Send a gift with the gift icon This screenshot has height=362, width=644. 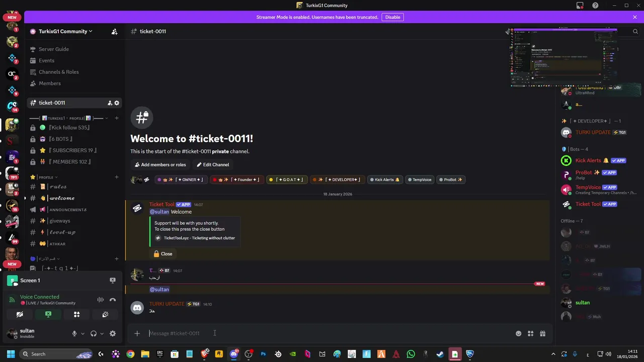542,333
